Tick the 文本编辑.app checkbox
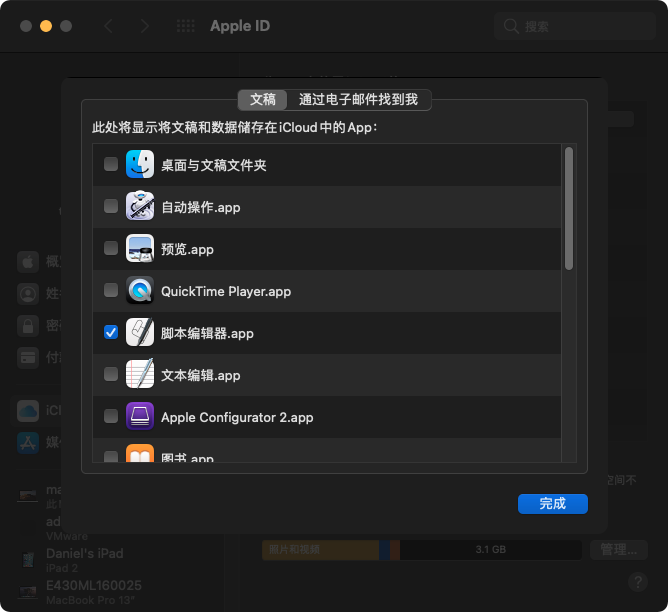This screenshot has width=668, height=612. coord(111,374)
